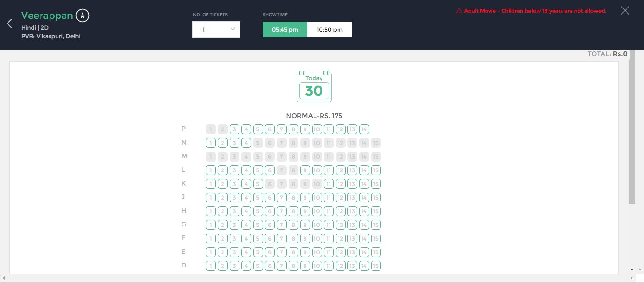Click the Today 30 calendar icon
This screenshot has width=644, height=283.
tap(314, 87)
